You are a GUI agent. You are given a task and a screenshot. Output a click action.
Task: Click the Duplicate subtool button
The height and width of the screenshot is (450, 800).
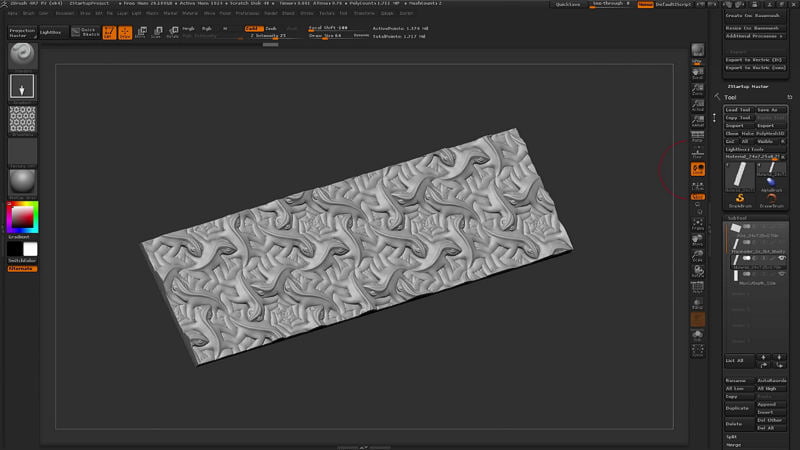tap(738, 408)
